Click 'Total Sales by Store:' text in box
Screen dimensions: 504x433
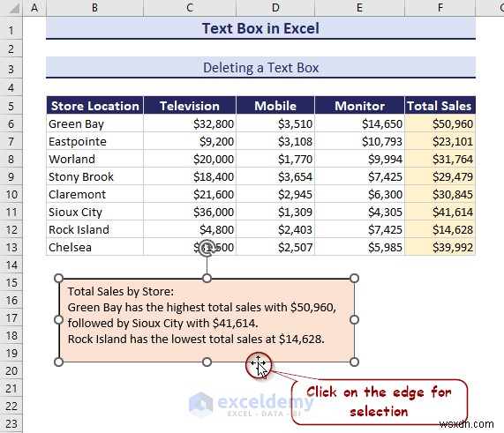point(121,291)
